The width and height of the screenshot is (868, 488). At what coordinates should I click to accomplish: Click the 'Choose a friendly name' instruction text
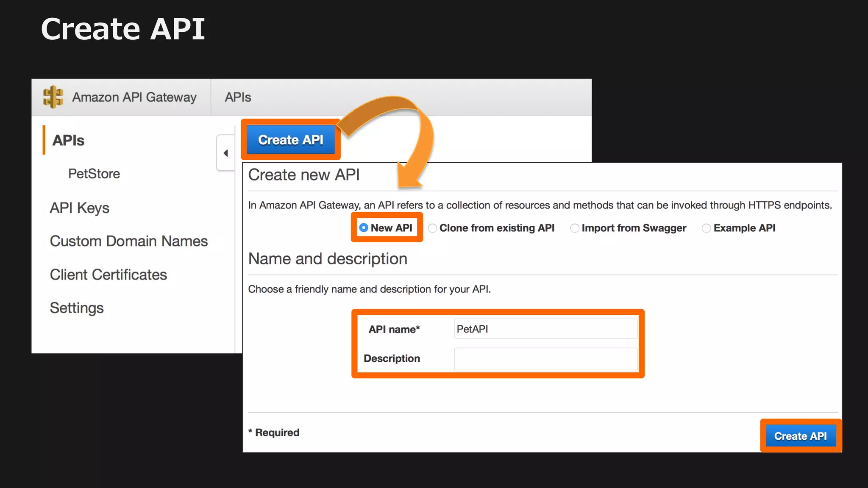370,289
